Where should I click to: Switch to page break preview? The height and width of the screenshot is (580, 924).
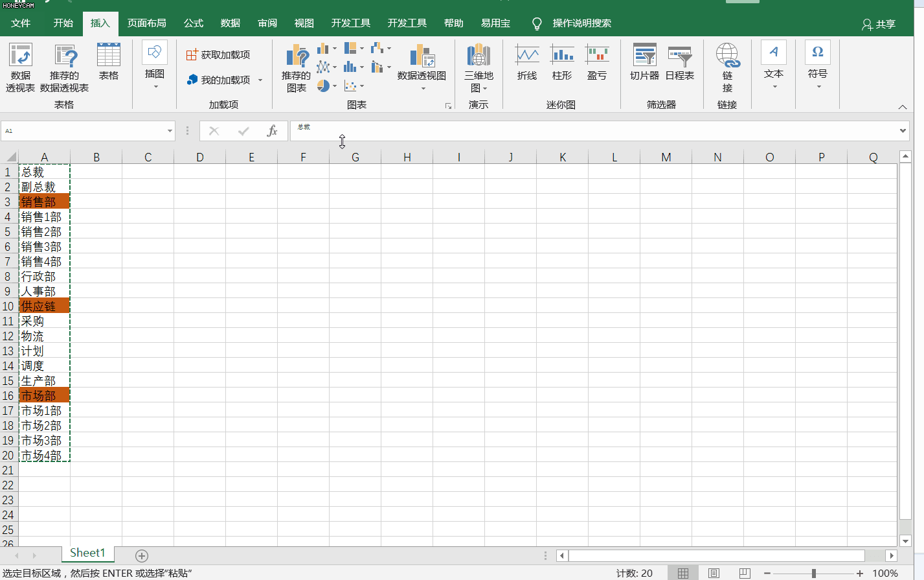[745, 574]
